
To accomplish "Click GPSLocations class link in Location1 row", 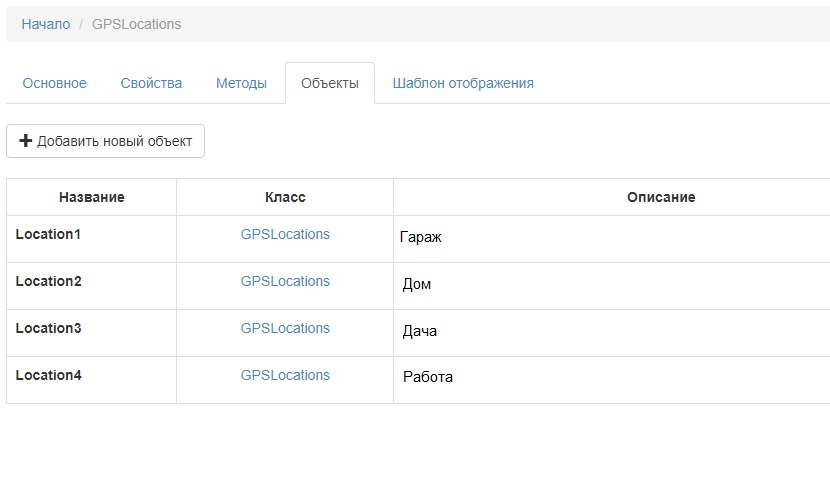I will [x=285, y=234].
